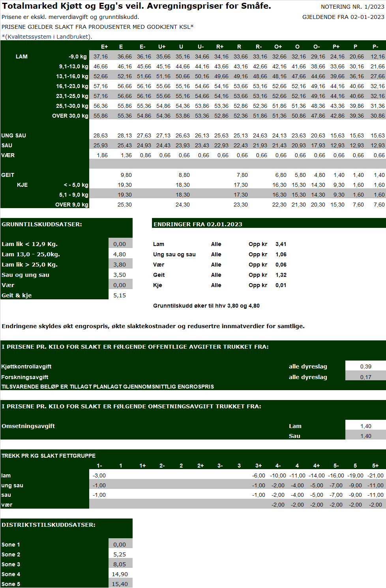Select the P- column header

tap(375, 47)
